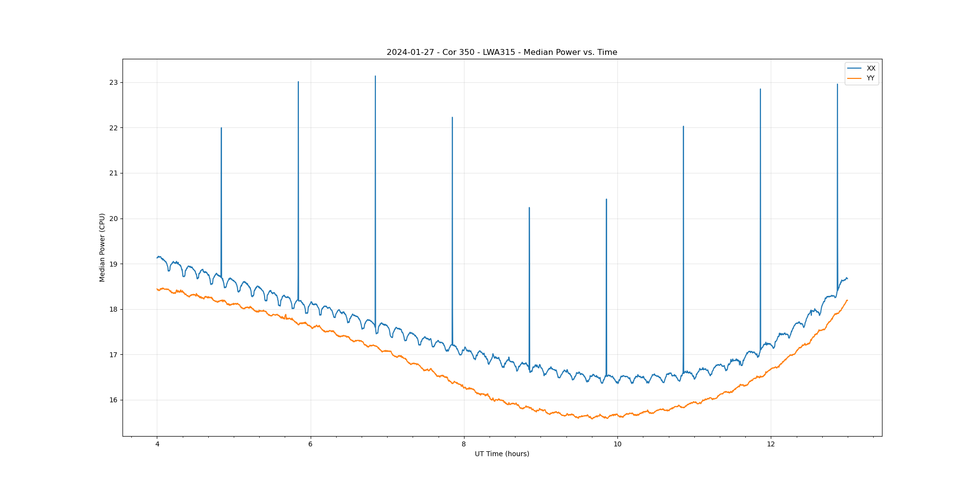Click the x-axis tick label 10
Viewport: 980px width, 490px height.
(617, 444)
